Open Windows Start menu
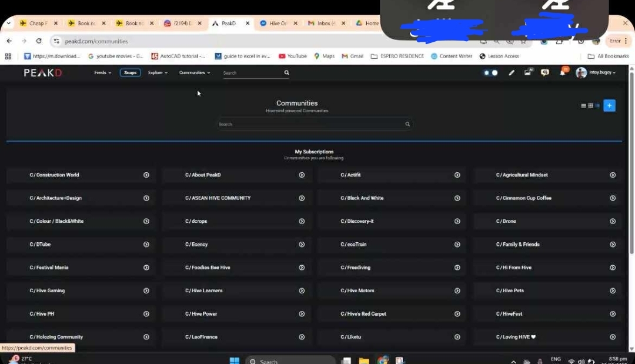Viewport: 635px width, 364px height. 235,360
